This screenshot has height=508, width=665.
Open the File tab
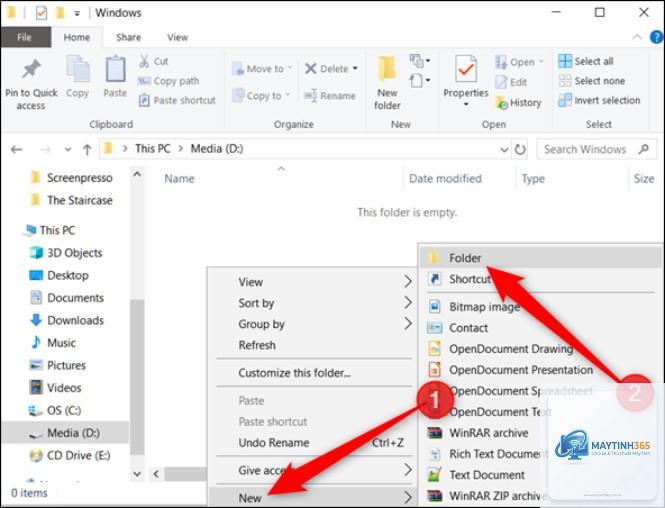click(x=25, y=37)
